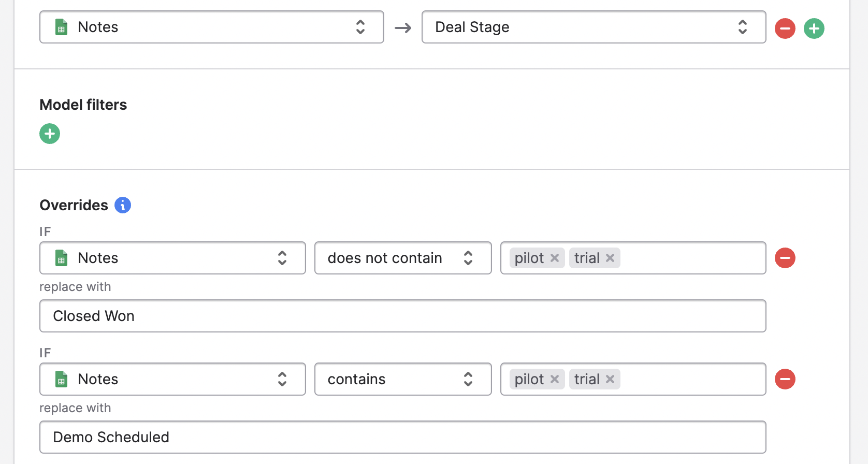The width and height of the screenshot is (868, 464).
Task: Delete the 'does not contain' override rule
Action: [x=785, y=258]
